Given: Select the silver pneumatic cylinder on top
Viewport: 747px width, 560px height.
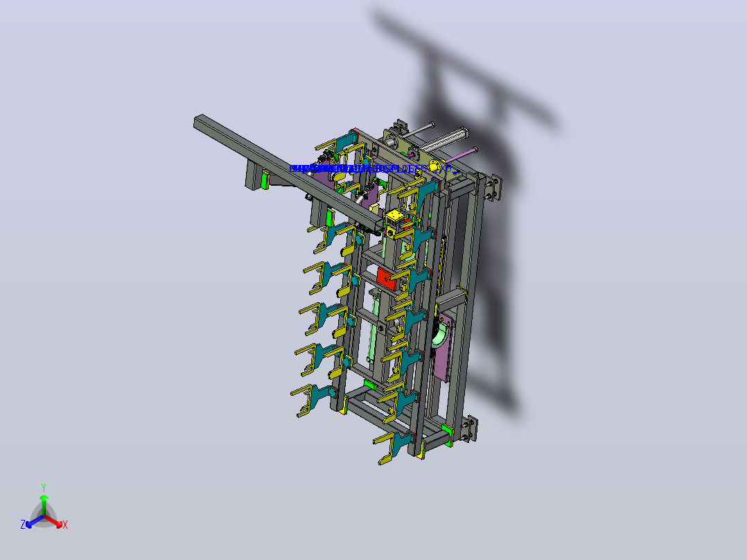Looking at the screenshot, I should point(444,140).
